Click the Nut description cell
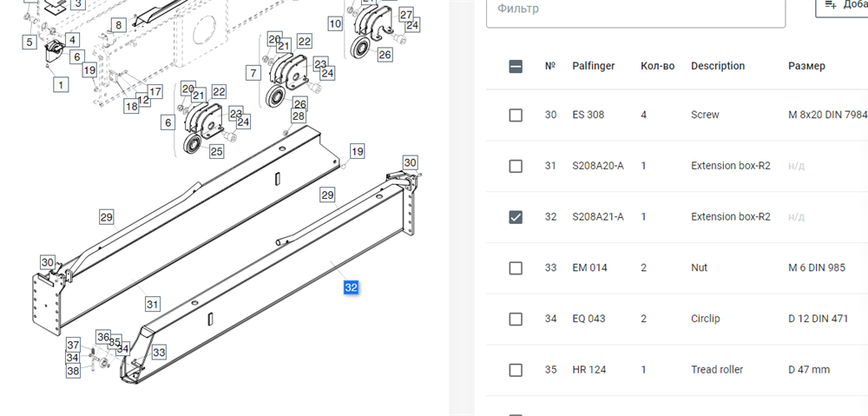This screenshot has height=416, width=868. tap(699, 267)
